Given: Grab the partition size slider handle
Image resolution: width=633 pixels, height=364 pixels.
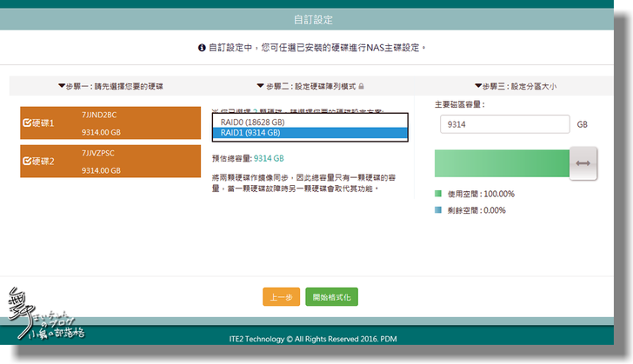Looking at the screenshot, I should tap(583, 163).
